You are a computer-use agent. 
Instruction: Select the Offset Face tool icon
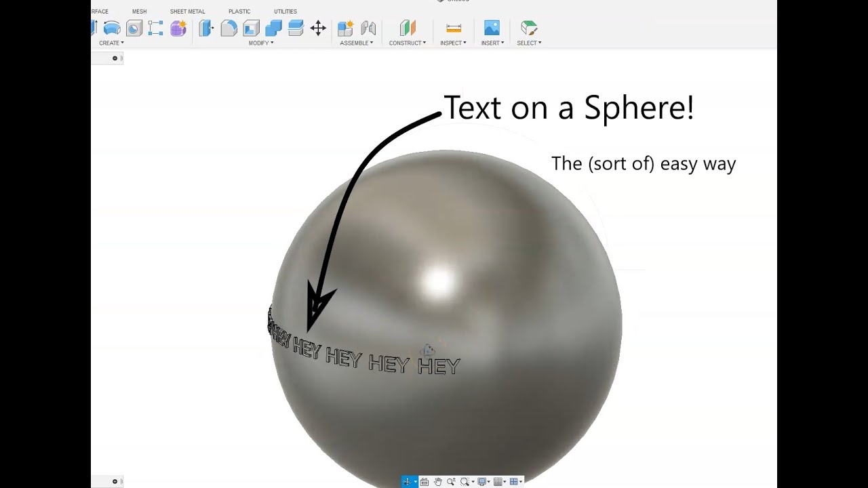pyautogui.click(x=296, y=28)
